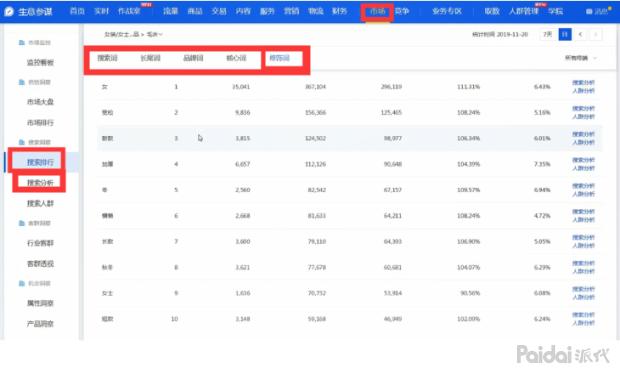Image resolution: width=620 pixels, height=374 pixels.
Task: Open 营销 in top navigation
Action: [x=291, y=11]
